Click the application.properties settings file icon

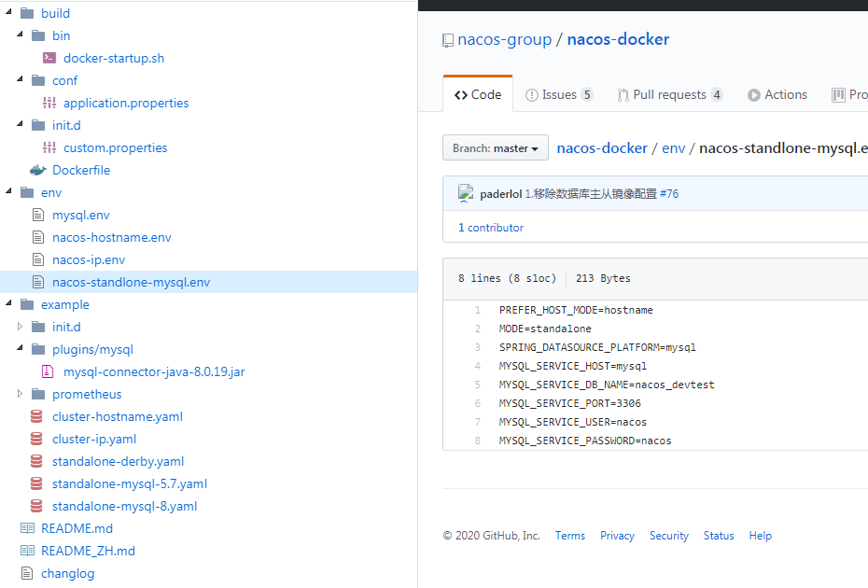[x=49, y=103]
